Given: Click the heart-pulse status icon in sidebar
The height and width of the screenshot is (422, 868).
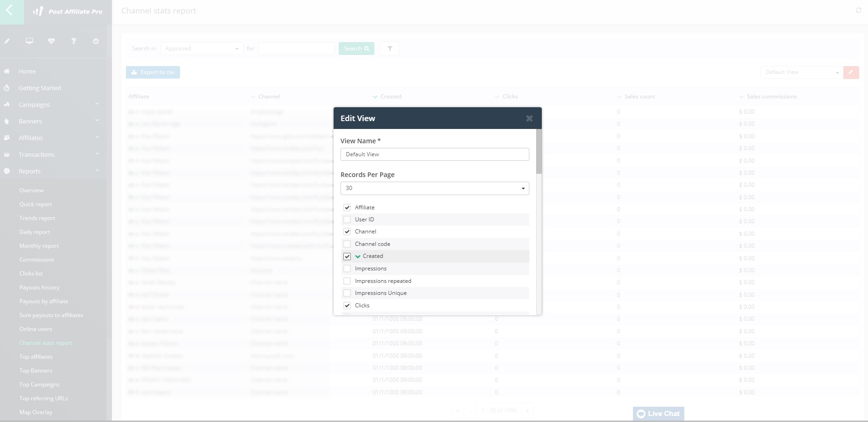Looking at the screenshot, I should coord(51,41).
